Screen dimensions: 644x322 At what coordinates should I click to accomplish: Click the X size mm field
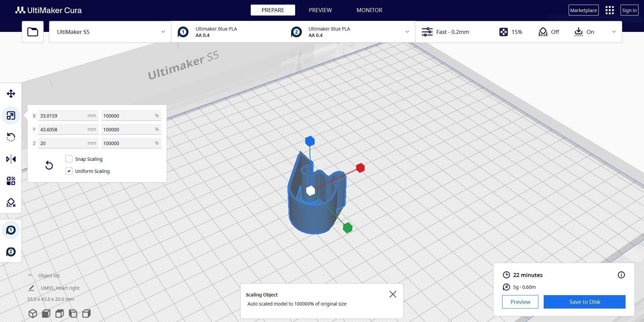pyautogui.click(x=68, y=116)
